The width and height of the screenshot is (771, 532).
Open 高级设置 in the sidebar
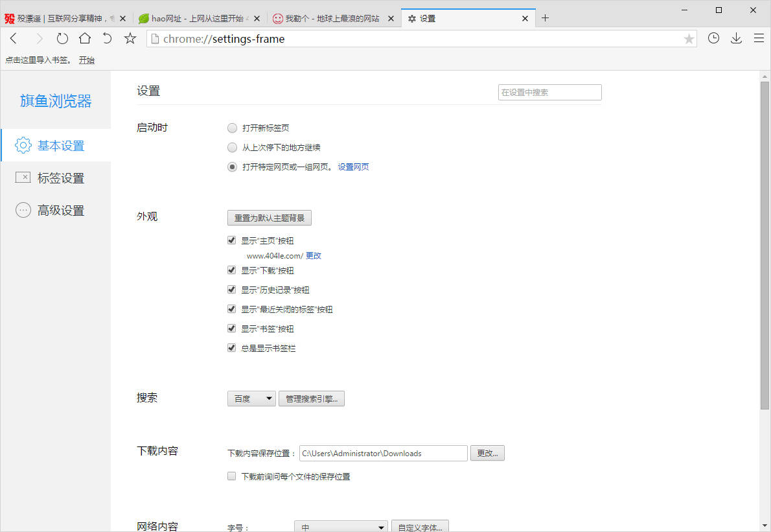point(56,211)
